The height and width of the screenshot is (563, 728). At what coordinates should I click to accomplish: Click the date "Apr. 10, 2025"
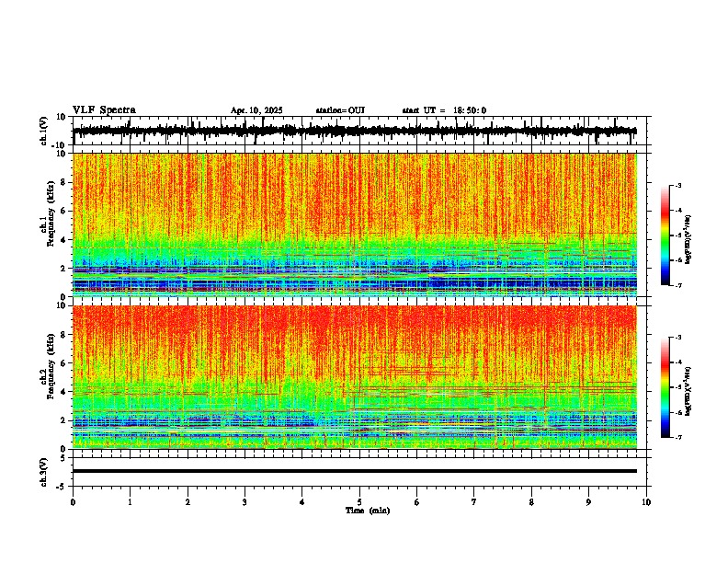[256, 110]
